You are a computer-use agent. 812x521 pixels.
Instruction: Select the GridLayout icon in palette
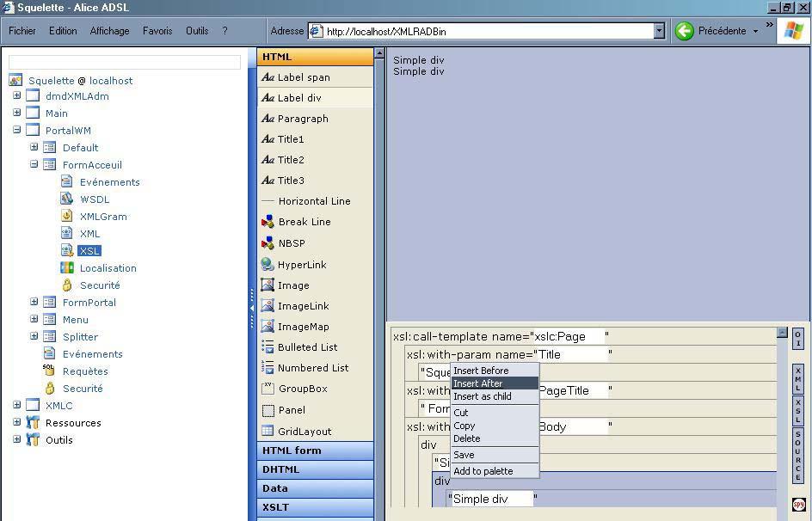(268, 432)
